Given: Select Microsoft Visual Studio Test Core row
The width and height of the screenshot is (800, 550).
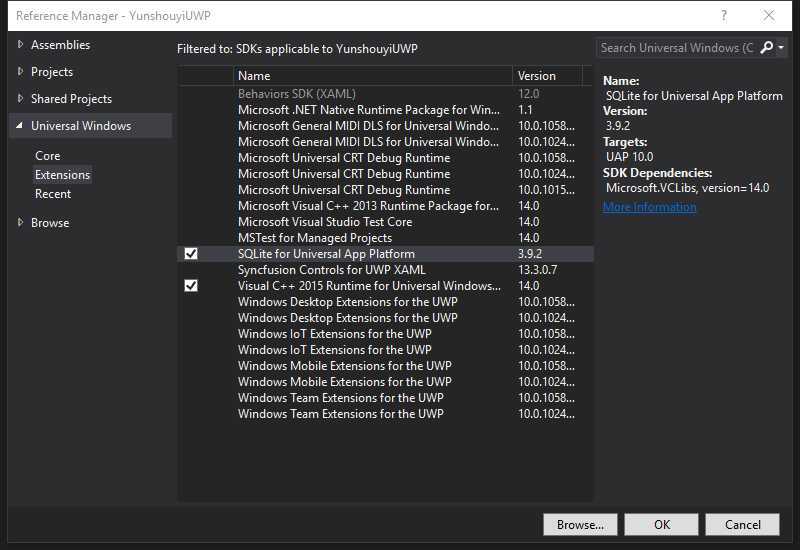Looking at the screenshot, I should [386, 221].
